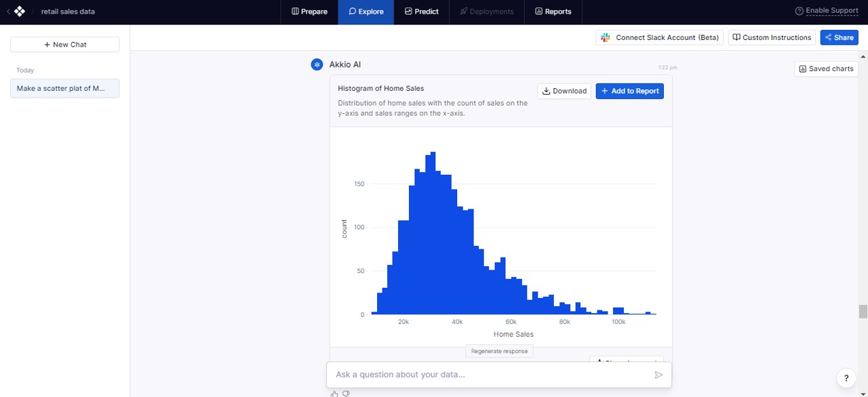This screenshot has height=397, width=868.
Task: Click the send message arrow icon
Action: (x=658, y=375)
